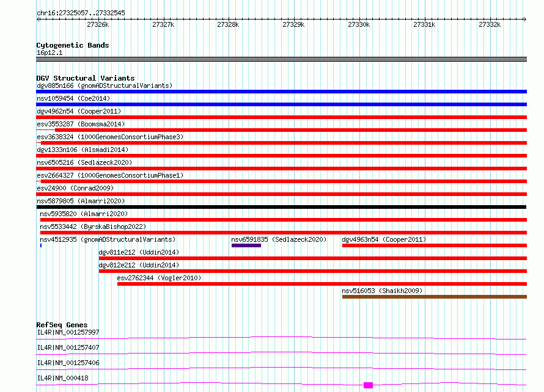Click nsv516053 (Shaikh2009) label
The image size is (544, 392).
pyautogui.click(x=382, y=291)
